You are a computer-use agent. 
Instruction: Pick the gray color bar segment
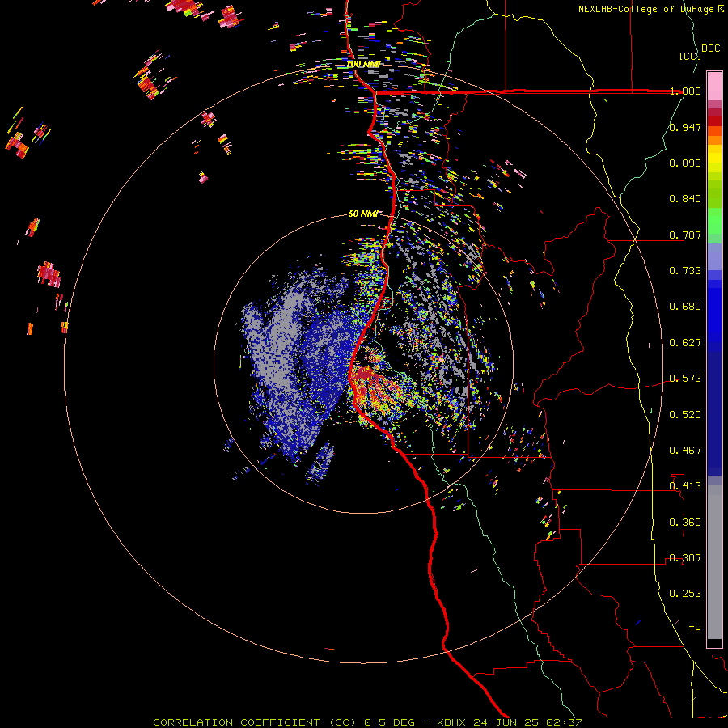pos(714,562)
